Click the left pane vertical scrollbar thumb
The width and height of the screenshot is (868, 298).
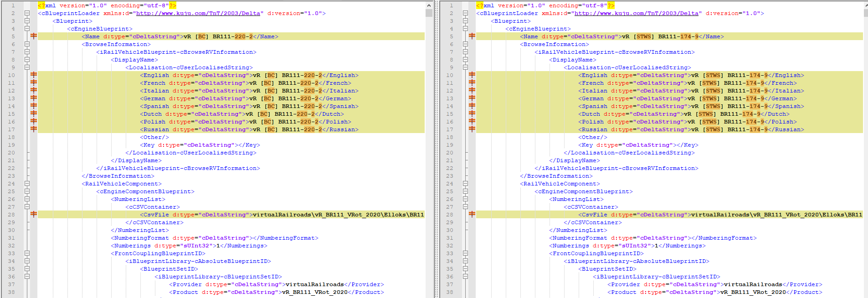429,13
